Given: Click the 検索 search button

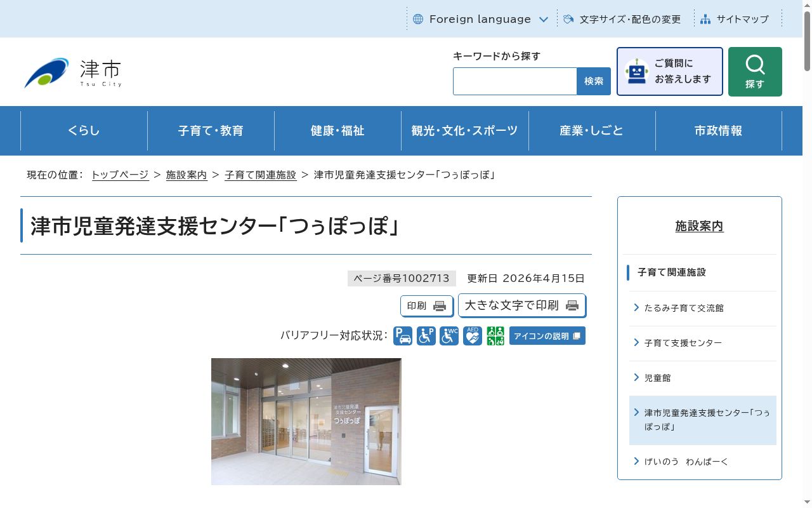Looking at the screenshot, I should (x=594, y=81).
